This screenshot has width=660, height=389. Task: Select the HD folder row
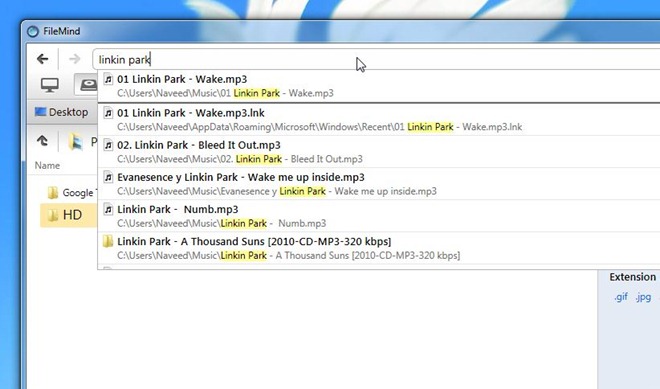68,215
